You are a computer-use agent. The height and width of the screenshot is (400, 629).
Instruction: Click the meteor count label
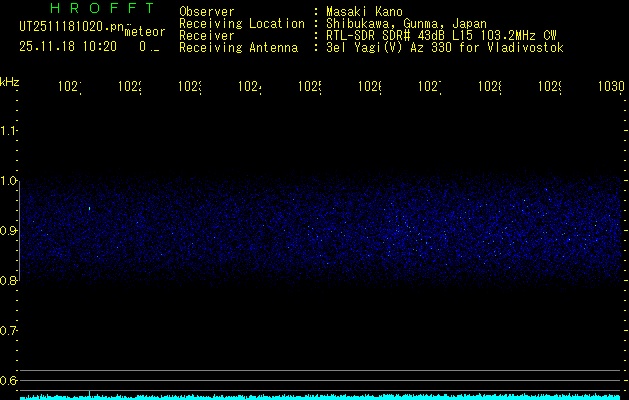tap(146, 32)
